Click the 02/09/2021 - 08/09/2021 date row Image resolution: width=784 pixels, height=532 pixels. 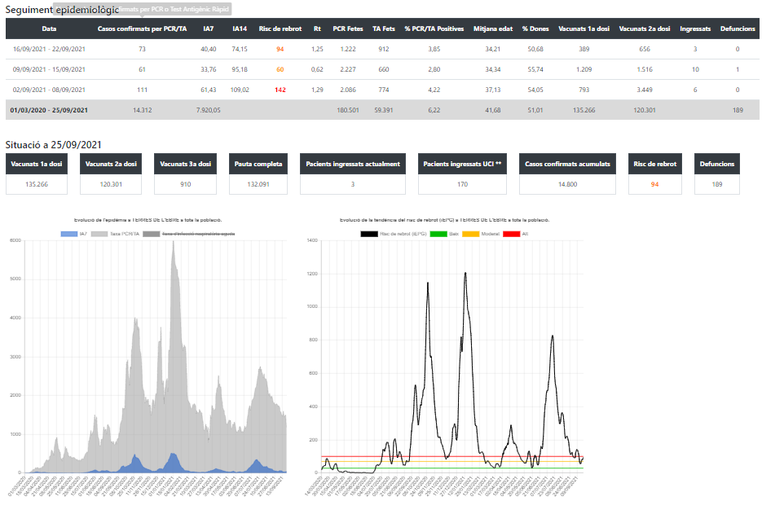coord(382,90)
